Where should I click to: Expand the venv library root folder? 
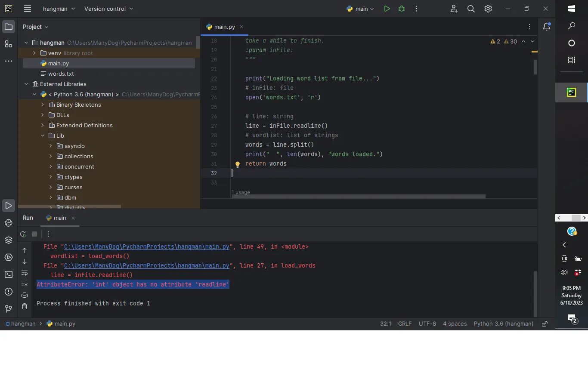pos(34,53)
